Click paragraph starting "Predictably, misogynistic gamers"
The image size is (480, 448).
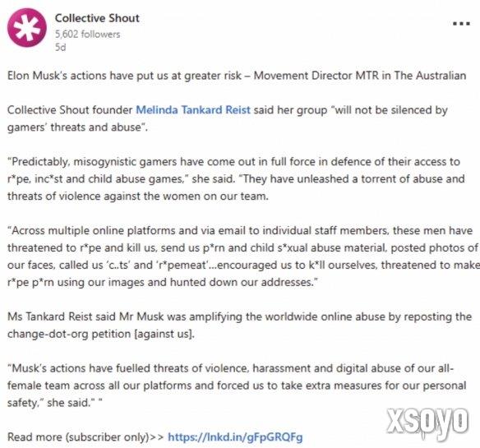click(x=237, y=179)
